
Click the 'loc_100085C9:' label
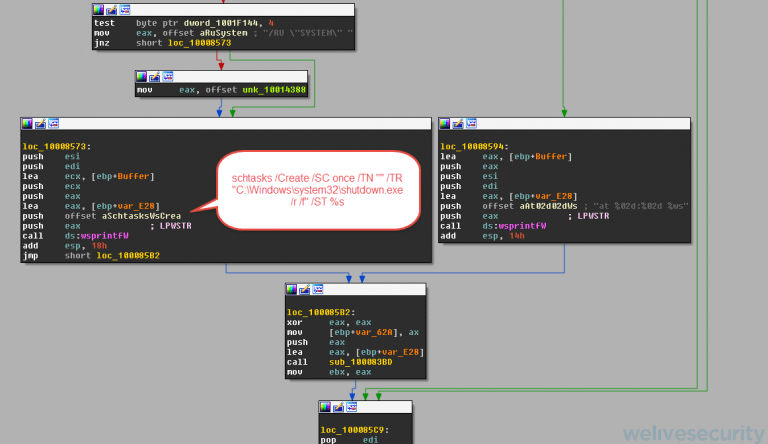pyautogui.click(x=355, y=430)
